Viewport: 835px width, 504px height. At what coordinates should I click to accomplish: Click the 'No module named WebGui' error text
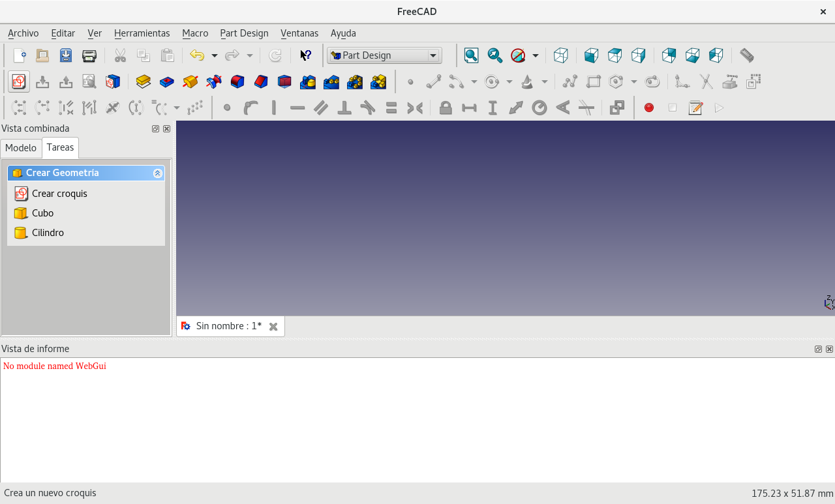(55, 366)
